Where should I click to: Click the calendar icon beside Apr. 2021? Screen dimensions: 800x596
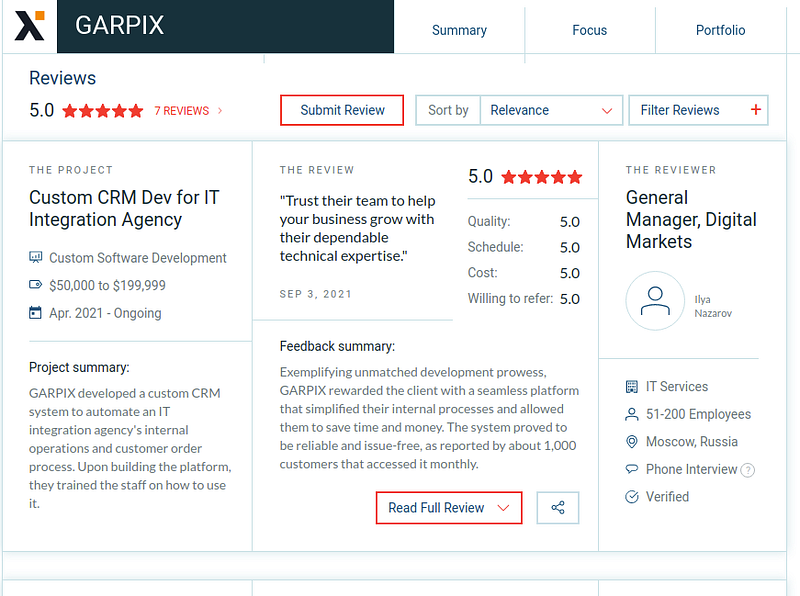point(36,313)
